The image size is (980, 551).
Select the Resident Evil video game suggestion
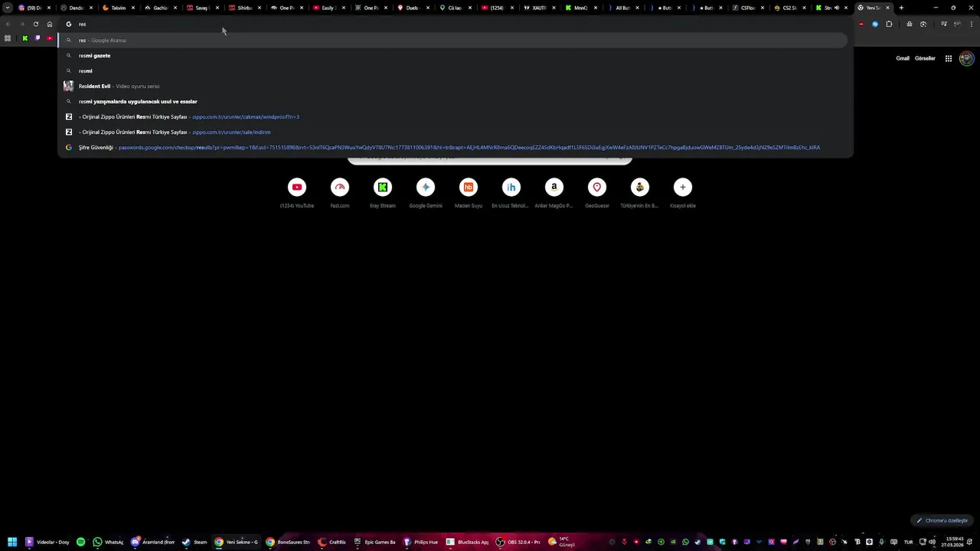(453, 86)
